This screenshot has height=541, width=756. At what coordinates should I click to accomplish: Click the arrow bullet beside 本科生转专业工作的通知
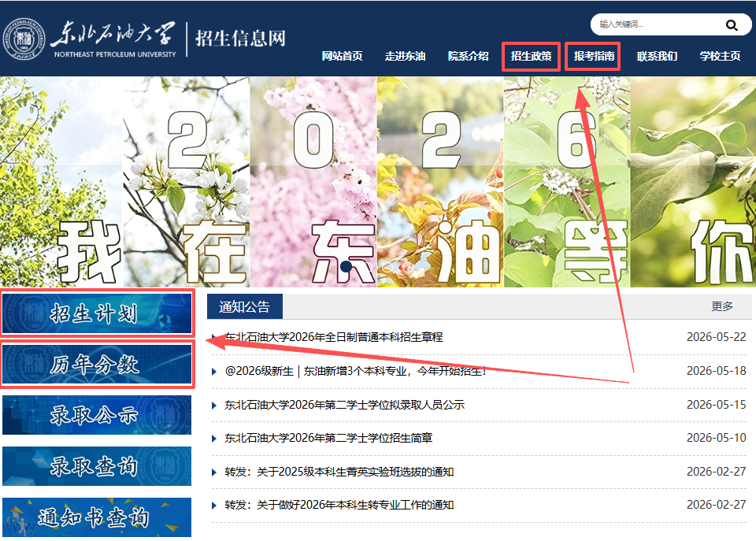click(214, 506)
